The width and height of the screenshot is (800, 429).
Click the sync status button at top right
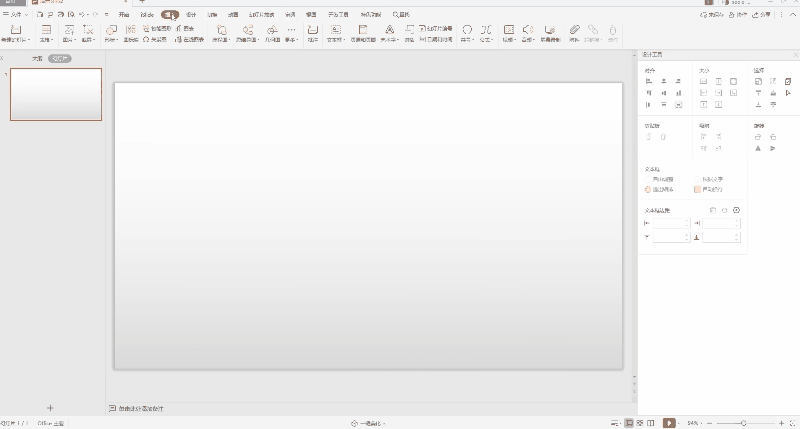(x=712, y=15)
